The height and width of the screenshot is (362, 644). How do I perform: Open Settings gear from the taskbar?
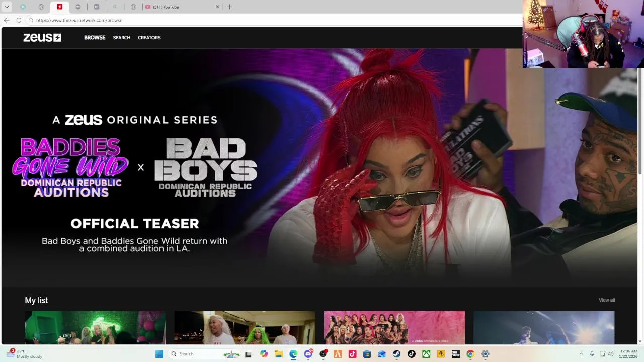coord(485,354)
